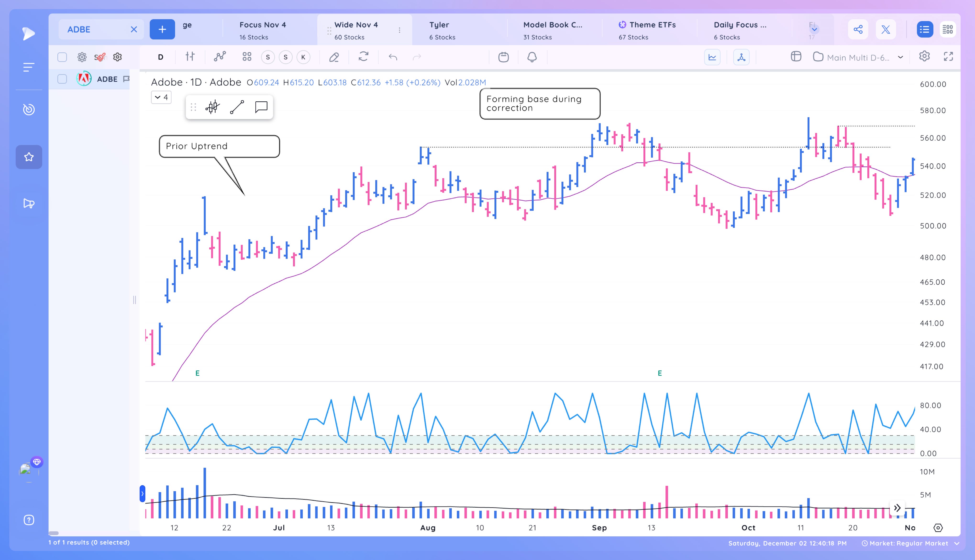Image resolution: width=975 pixels, height=560 pixels.
Task: Select the callout comment tool
Action: click(261, 107)
